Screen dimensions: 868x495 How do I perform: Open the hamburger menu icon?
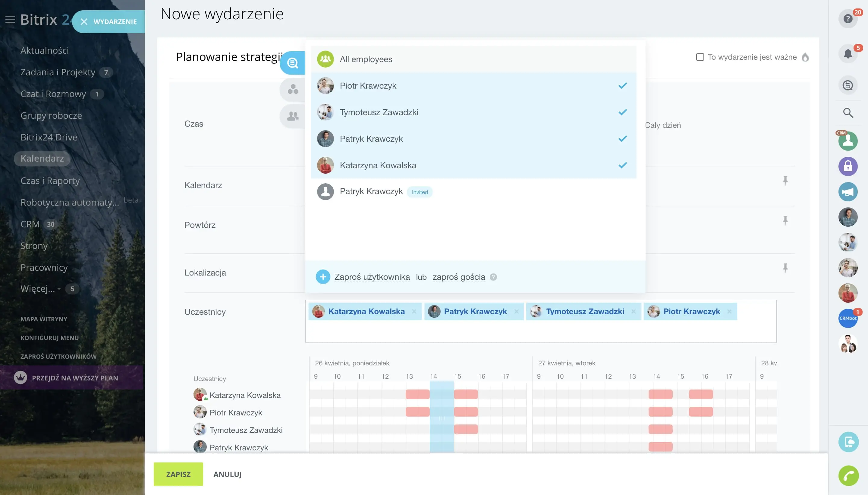[10, 19]
